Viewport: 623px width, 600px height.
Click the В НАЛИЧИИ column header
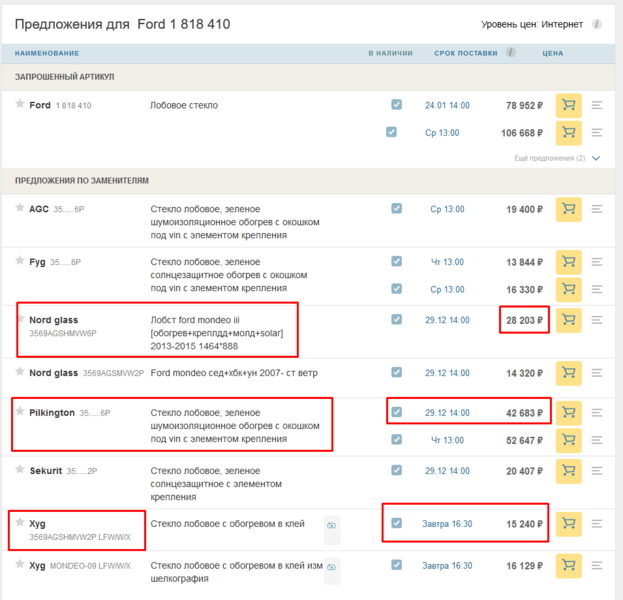(390, 52)
